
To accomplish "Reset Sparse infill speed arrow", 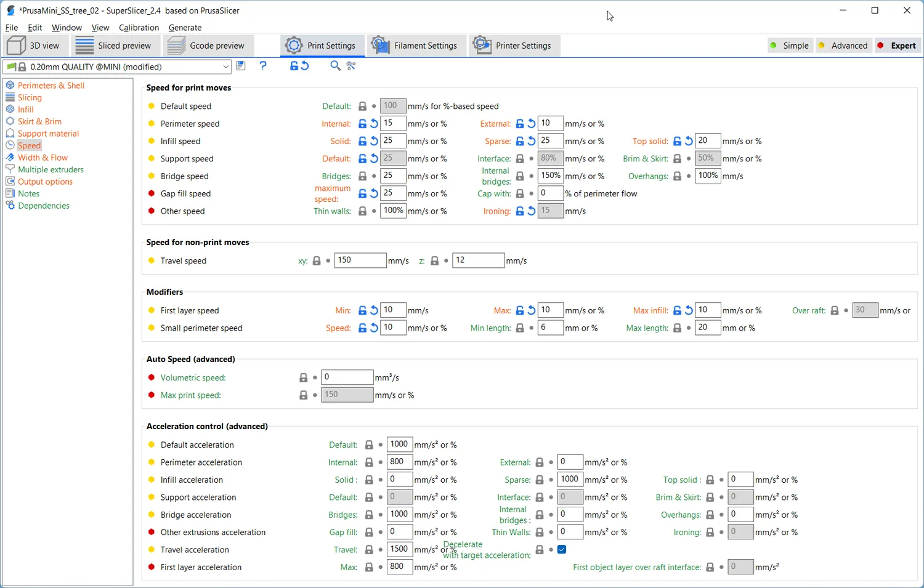I will [x=531, y=141].
